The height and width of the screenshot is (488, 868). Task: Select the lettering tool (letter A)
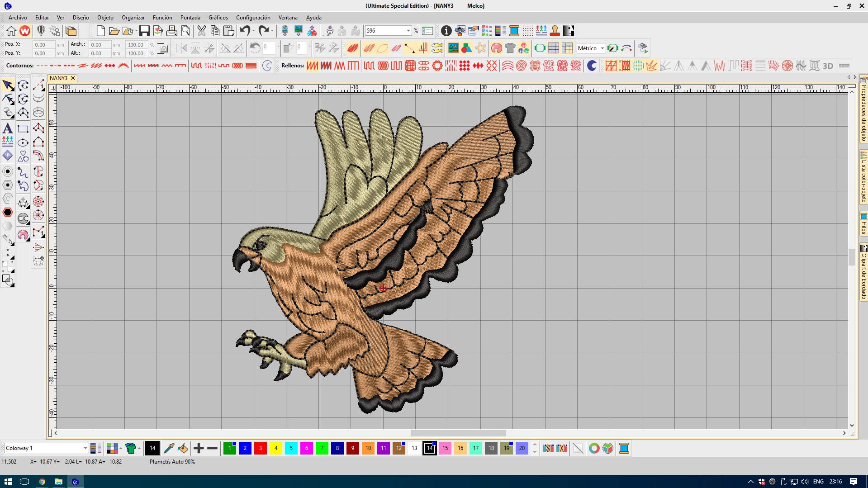click(8, 128)
